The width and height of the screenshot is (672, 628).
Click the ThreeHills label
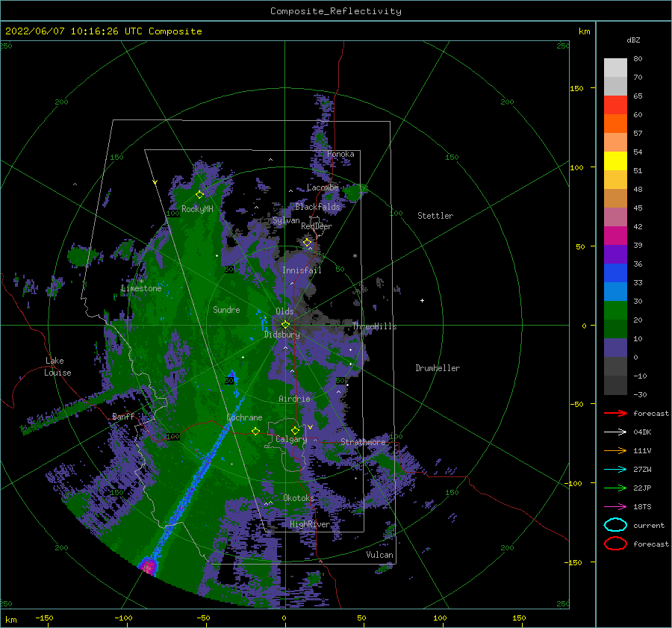[x=375, y=326]
